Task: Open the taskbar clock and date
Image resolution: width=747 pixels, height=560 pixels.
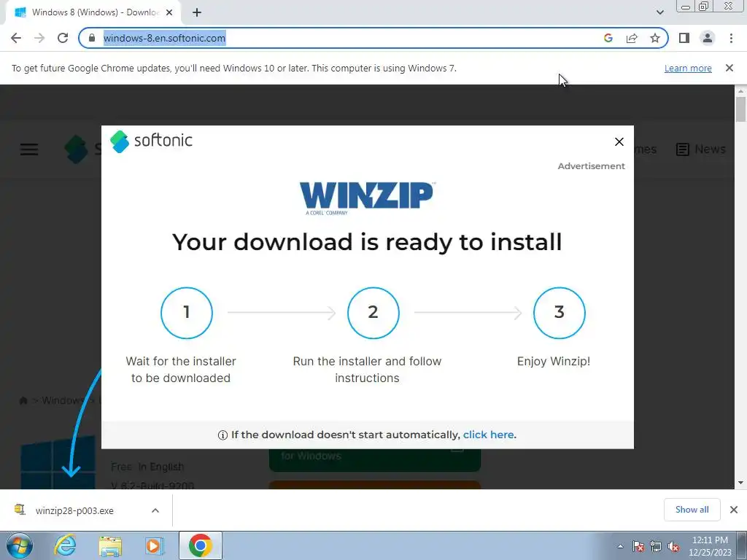Action: [710, 546]
